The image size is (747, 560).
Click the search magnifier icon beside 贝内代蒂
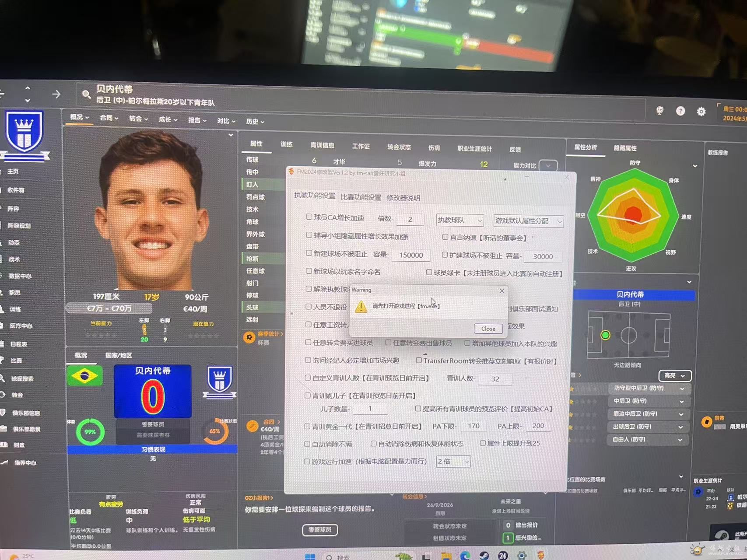pos(86,94)
